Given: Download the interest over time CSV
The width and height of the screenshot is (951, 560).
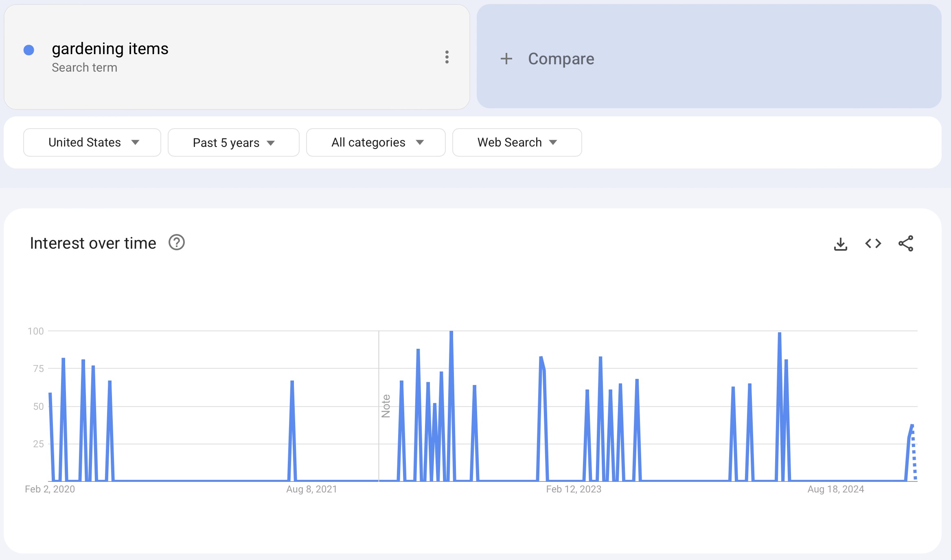Looking at the screenshot, I should tap(840, 244).
